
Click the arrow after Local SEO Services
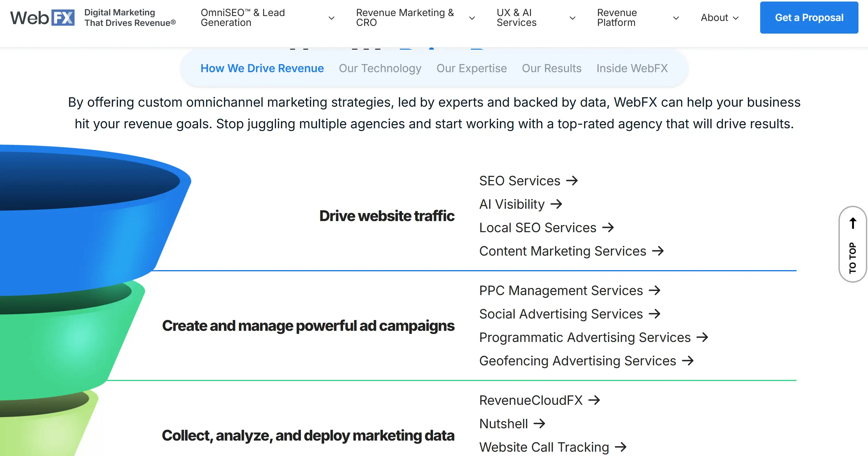pos(608,228)
